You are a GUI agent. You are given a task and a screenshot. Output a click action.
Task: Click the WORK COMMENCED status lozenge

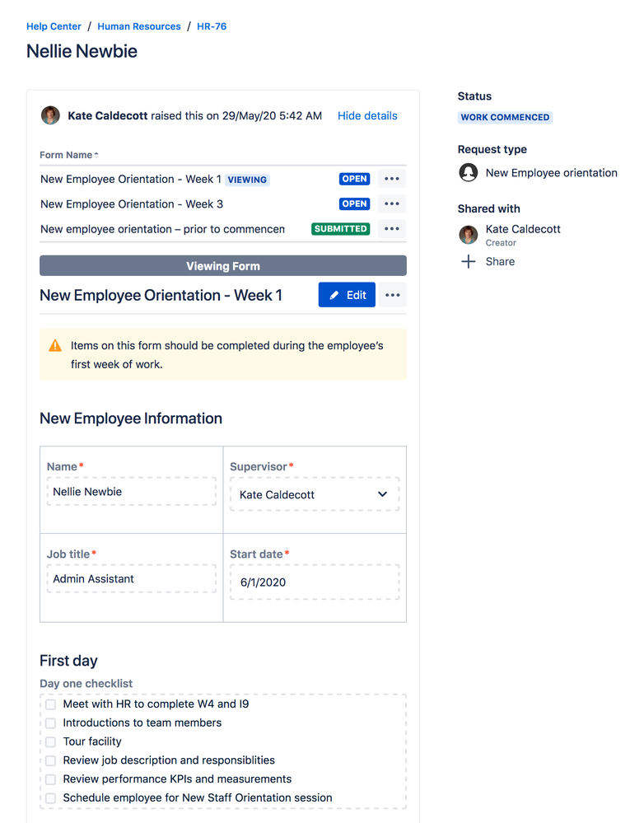505,117
